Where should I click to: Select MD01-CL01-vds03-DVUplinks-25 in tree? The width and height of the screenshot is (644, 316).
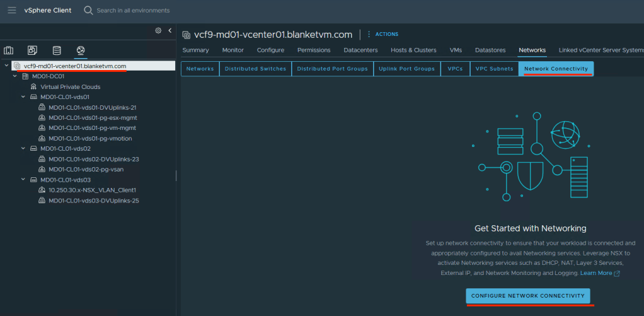[x=94, y=201]
